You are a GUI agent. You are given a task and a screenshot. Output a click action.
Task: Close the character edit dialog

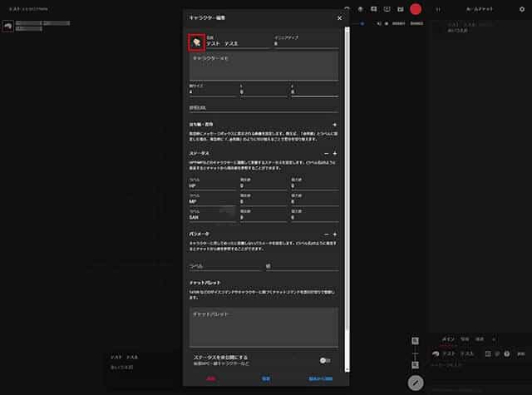coord(339,17)
